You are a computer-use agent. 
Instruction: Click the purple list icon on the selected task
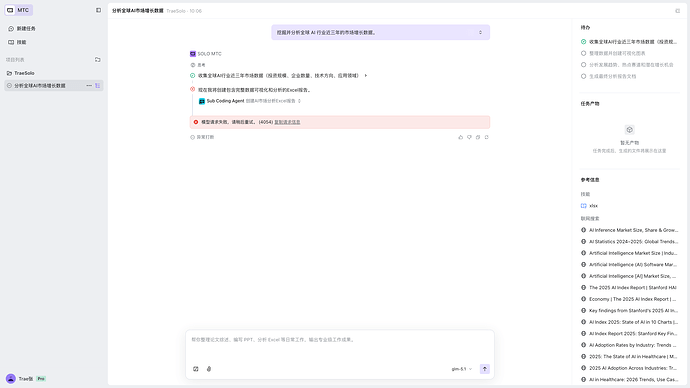98,85
